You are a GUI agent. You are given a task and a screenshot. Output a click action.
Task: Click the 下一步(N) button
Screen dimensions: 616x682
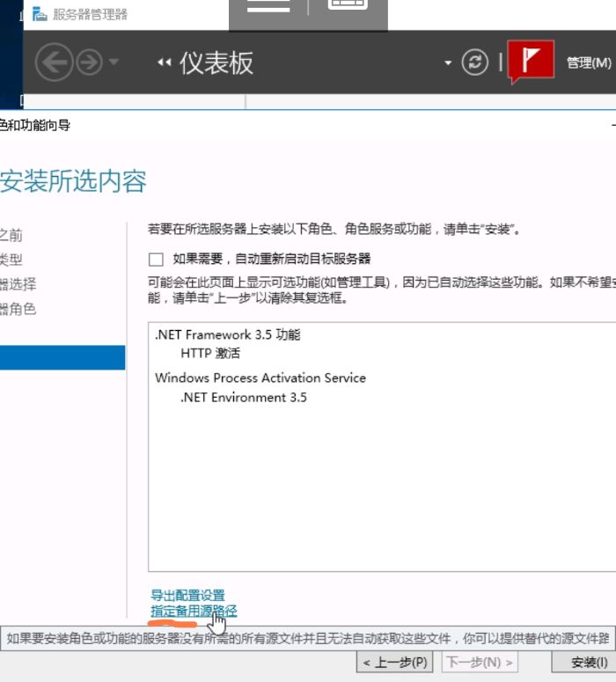pyautogui.click(x=480, y=663)
